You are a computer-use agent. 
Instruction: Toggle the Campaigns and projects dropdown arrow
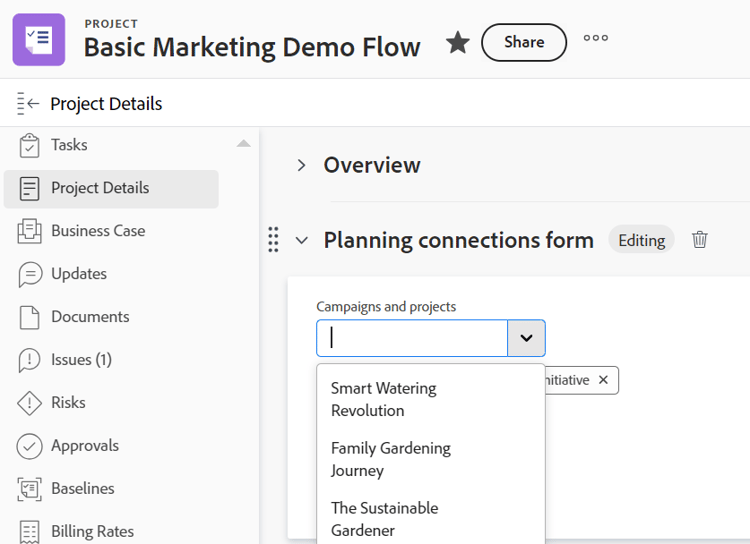point(526,339)
